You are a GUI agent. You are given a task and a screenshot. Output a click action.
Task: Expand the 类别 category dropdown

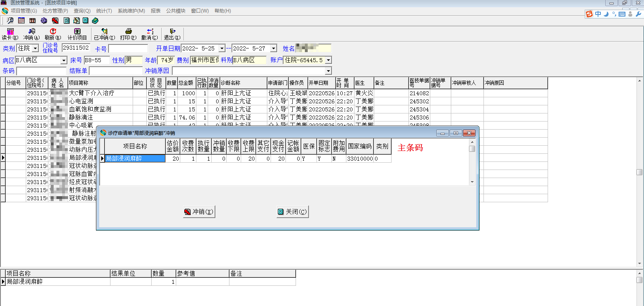pyautogui.click(x=35, y=48)
